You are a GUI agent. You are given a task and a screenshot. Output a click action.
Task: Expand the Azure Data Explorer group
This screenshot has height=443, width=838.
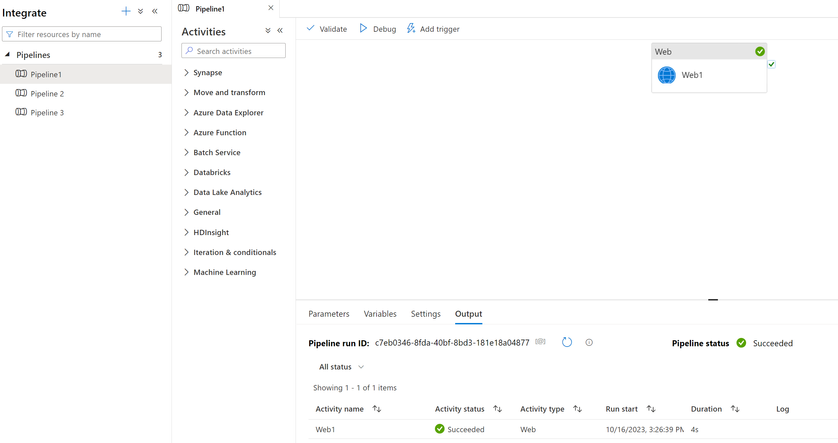pos(187,113)
